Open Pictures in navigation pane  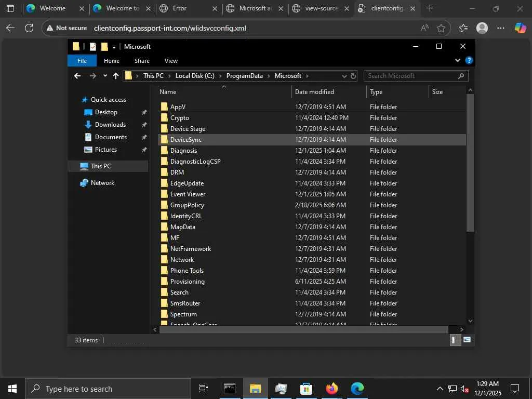105,149
